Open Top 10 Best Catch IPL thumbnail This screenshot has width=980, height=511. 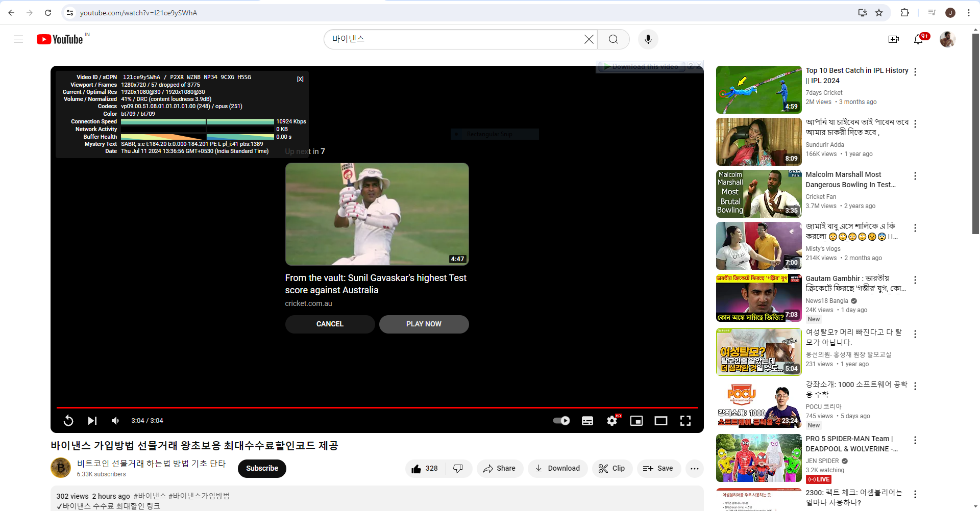(x=759, y=90)
